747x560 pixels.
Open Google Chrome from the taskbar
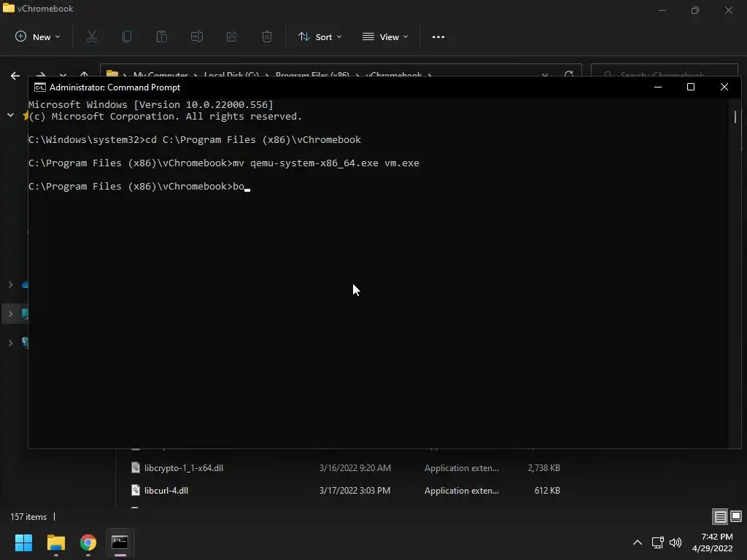click(x=88, y=542)
